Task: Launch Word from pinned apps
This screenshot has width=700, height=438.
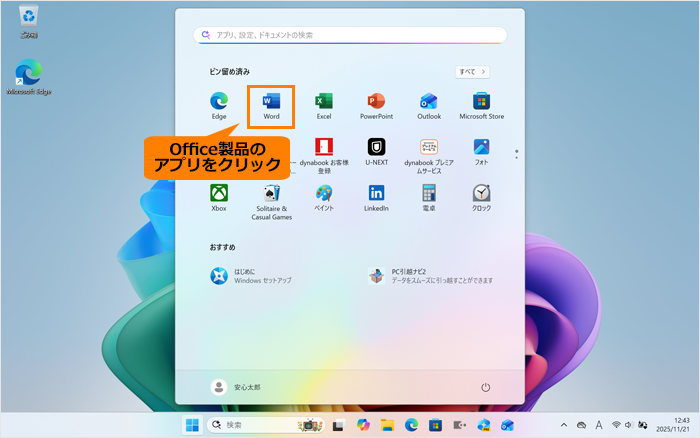Action: (271, 106)
